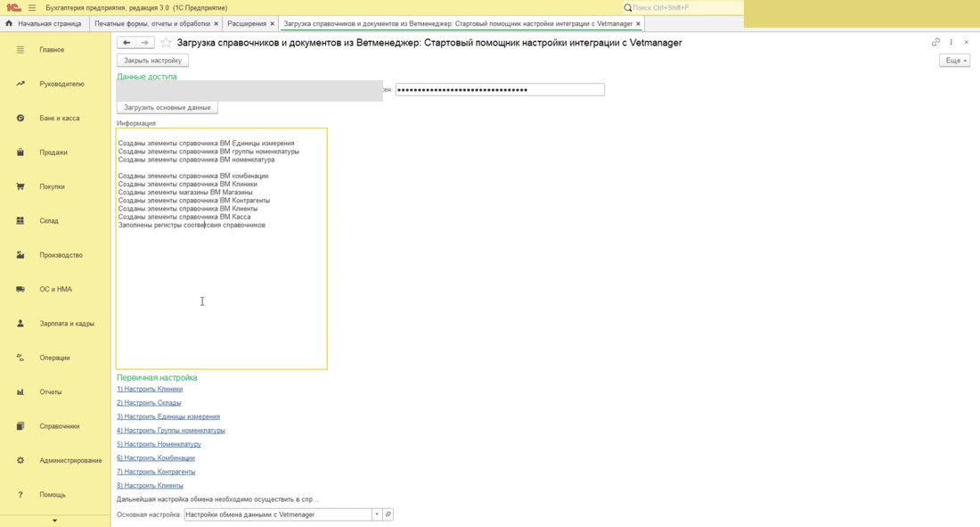Screen dimensions: 980x527
Task: Open link 4) Настроить Группы номенклатуры
Action: click(x=171, y=431)
